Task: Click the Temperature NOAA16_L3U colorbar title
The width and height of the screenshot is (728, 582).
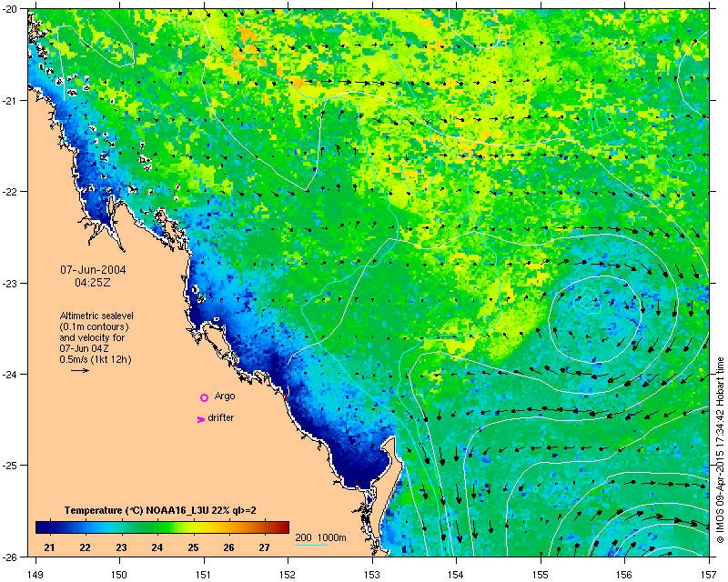Action: pyautogui.click(x=160, y=510)
